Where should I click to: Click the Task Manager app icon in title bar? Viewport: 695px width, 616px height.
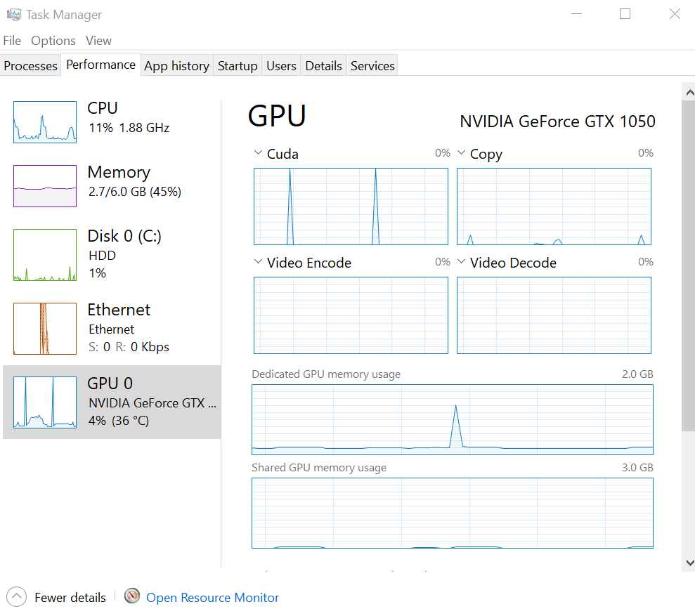14,15
